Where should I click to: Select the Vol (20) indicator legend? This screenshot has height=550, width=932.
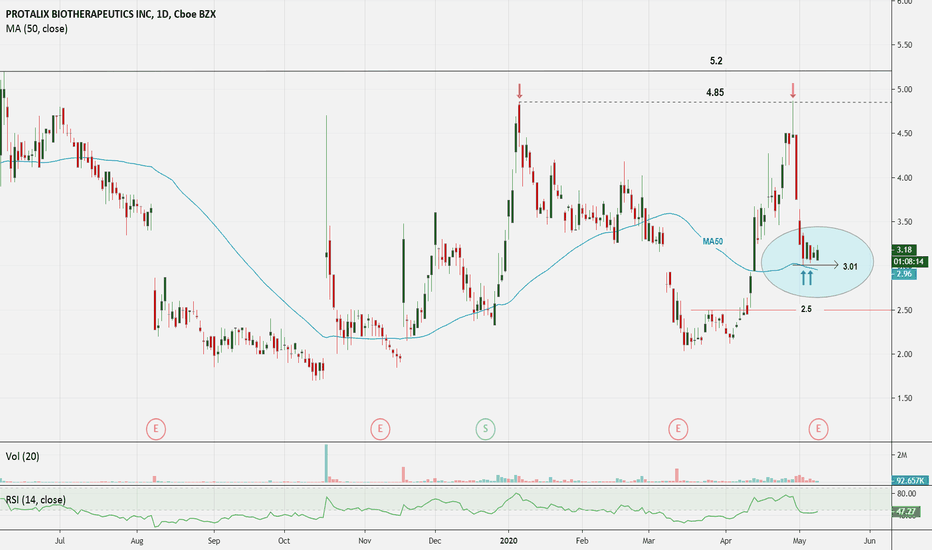(23, 457)
